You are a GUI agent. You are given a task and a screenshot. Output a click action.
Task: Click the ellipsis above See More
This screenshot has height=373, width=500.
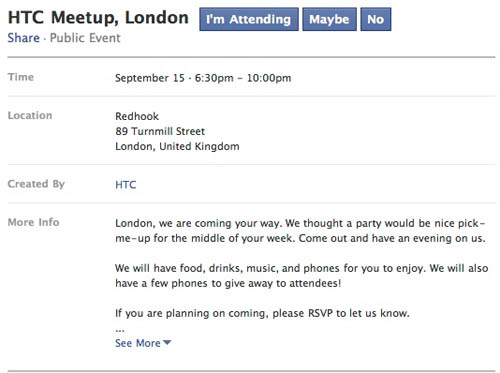click(x=120, y=331)
